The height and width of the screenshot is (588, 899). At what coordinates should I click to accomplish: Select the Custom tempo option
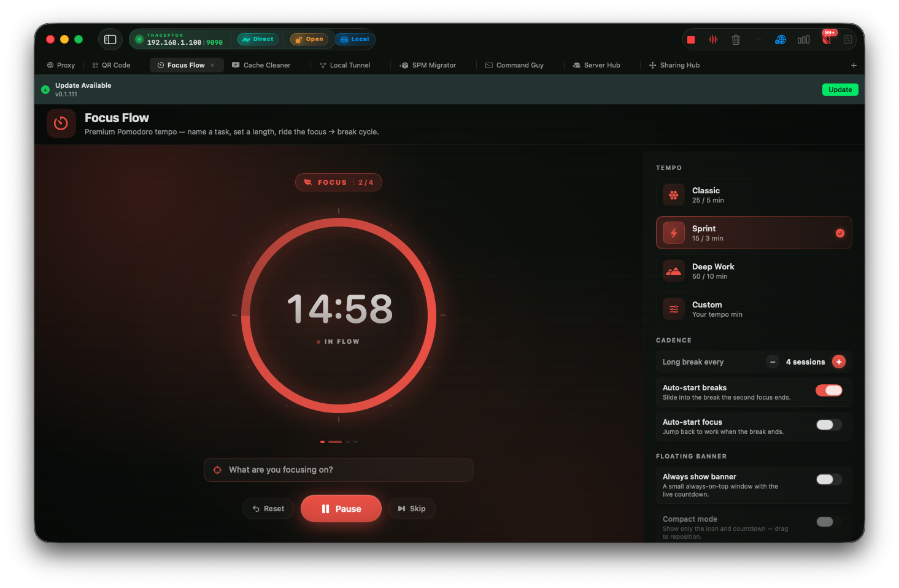[x=754, y=309]
